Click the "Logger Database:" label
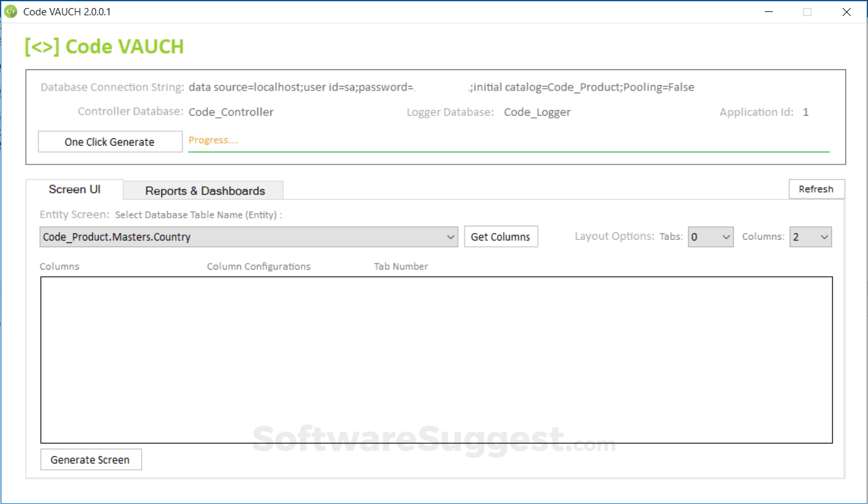Viewport: 868px width, 504px height. coord(451,112)
